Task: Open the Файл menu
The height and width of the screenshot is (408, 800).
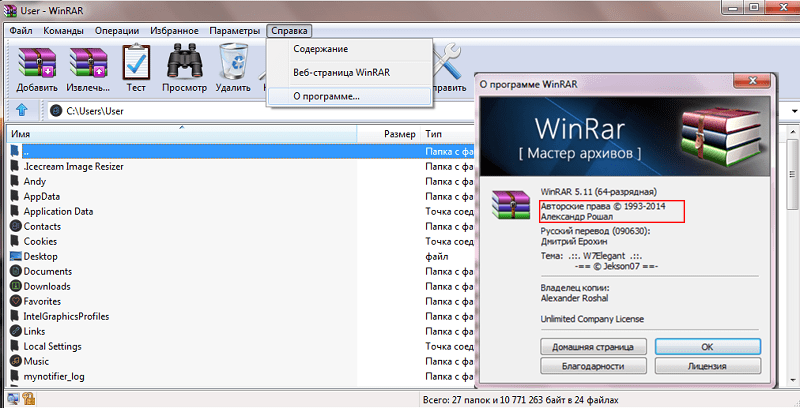Action: (x=21, y=31)
